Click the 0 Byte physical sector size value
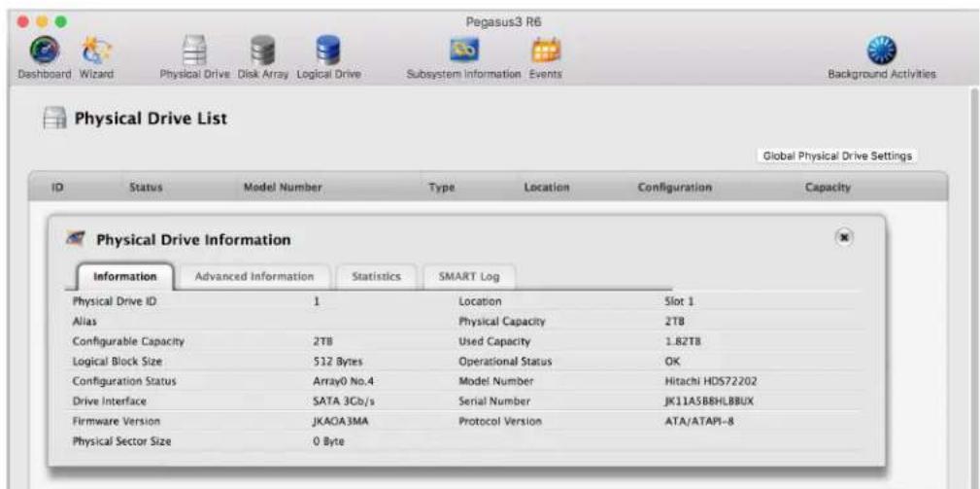Image resolution: width=980 pixels, height=489 pixels. coord(328,440)
